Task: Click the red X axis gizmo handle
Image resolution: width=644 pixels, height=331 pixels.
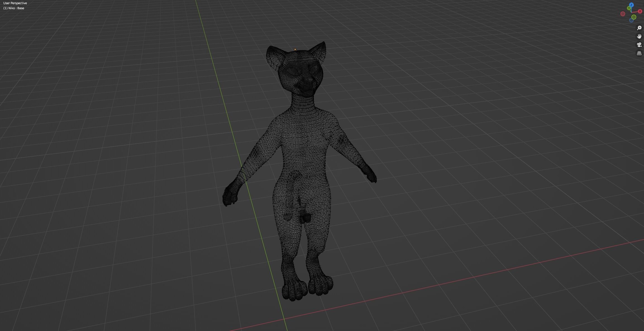Action: [x=640, y=11]
